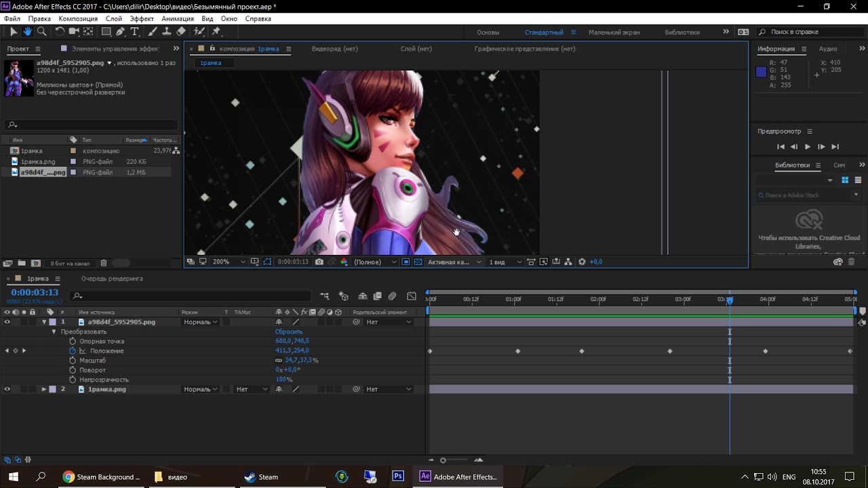Hide layer 1рамка.png eye
The width and height of the screenshot is (868, 488).
coord(7,389)
